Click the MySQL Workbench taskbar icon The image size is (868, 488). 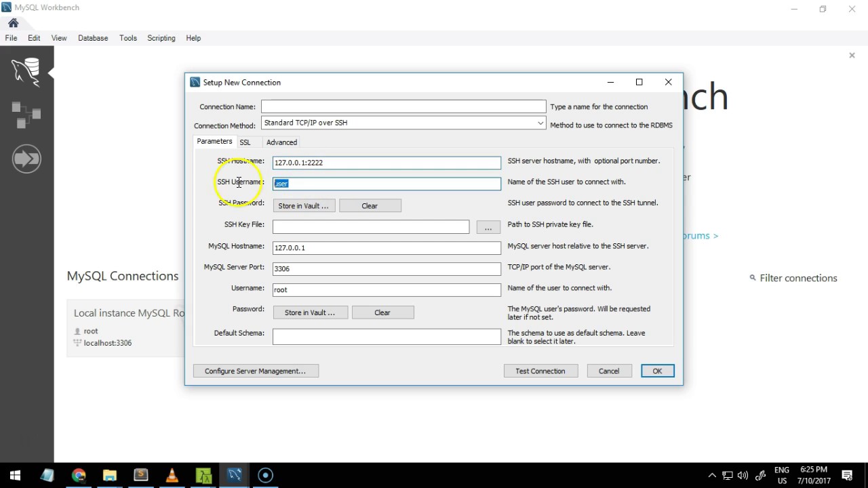[235, 475]
